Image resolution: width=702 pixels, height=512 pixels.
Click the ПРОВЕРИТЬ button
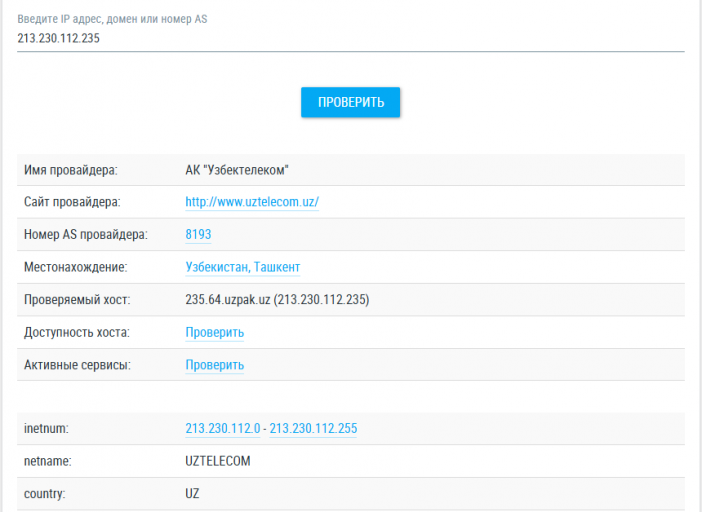point(351,102)
